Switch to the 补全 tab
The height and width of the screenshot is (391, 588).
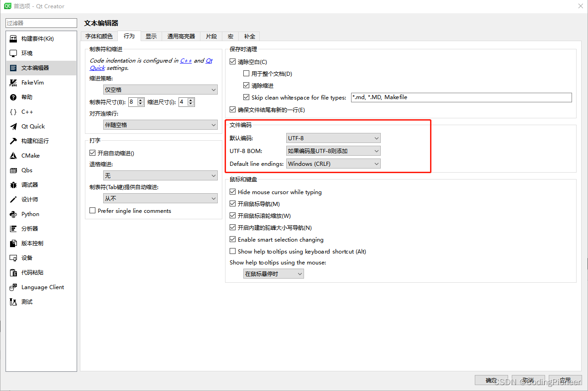pos(250,37)
